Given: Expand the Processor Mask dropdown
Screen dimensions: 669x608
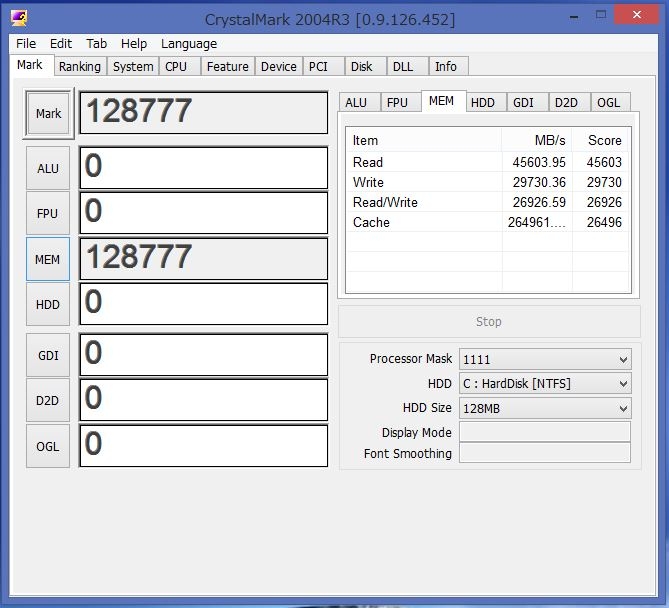Looking at the screenshot, I should (544, 359).
